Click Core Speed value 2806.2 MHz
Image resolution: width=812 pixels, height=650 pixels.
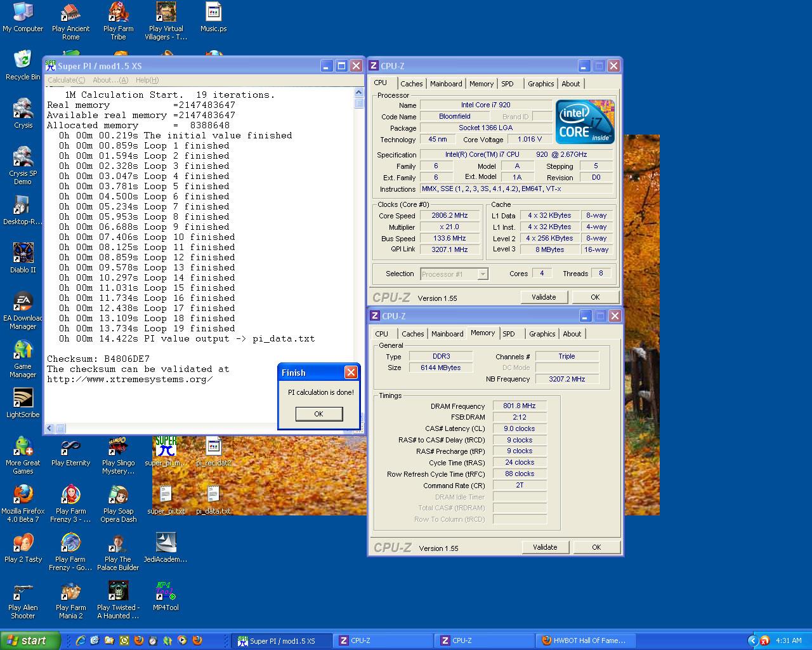(x=450, y=216)
